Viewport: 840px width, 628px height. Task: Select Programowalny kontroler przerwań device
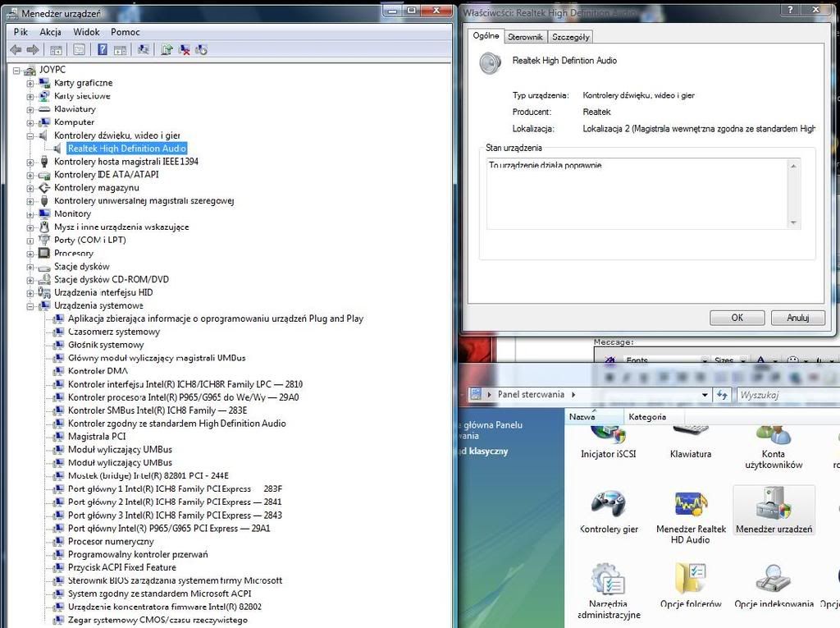[138, 554]
